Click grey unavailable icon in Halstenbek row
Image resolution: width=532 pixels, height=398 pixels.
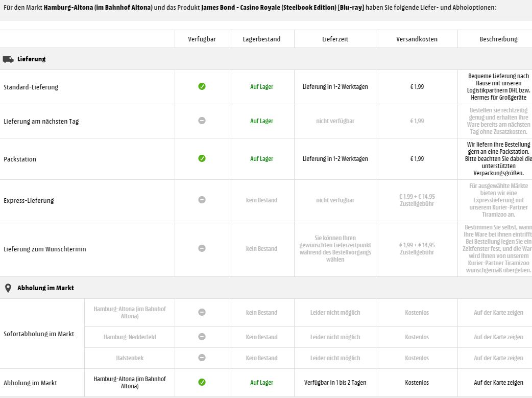202,358
